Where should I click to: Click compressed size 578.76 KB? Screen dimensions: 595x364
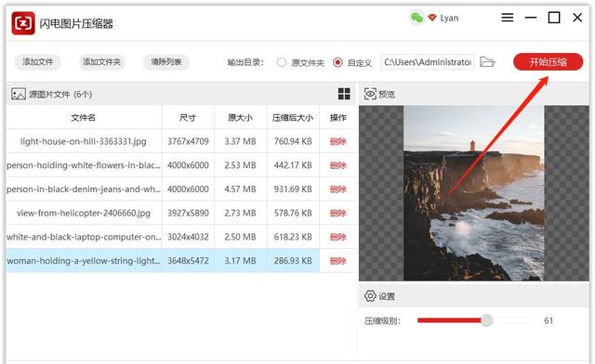(x=293, y=213)
